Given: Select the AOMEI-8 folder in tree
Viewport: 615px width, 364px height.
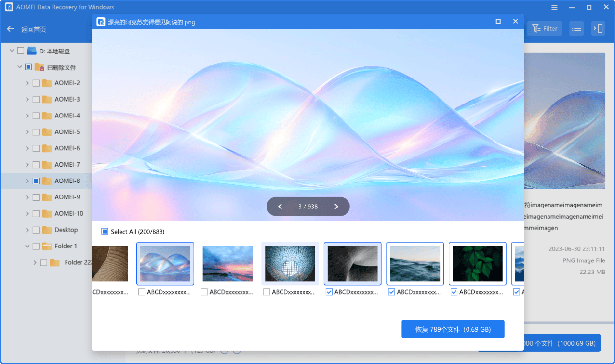Looking at the screenshot, I should pyautogui.click(x=67, y=181).
